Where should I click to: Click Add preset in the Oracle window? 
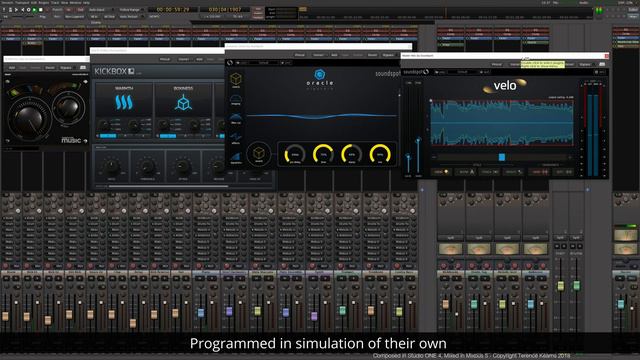(x=334, y=55)
